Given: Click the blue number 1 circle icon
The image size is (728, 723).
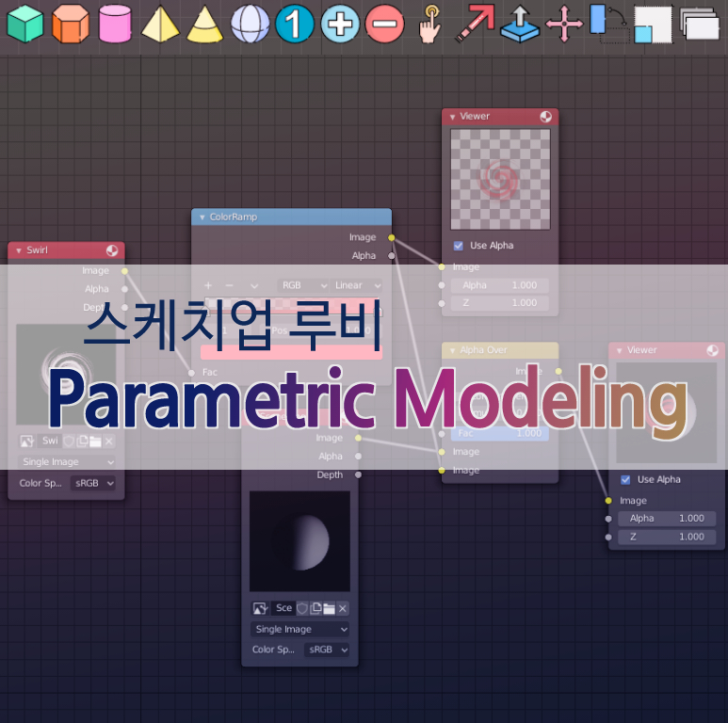Looking at the screenshot, I should [x=295, y=24].
